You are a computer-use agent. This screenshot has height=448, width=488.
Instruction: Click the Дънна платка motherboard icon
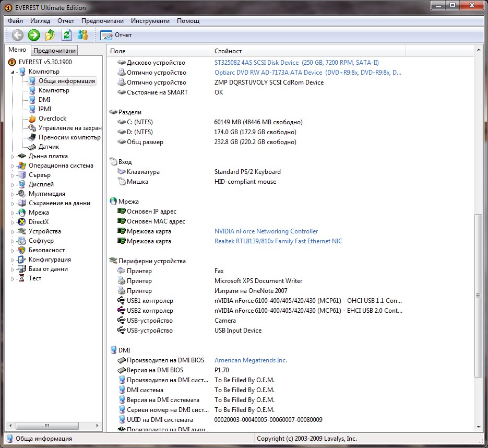coord(22,156)
